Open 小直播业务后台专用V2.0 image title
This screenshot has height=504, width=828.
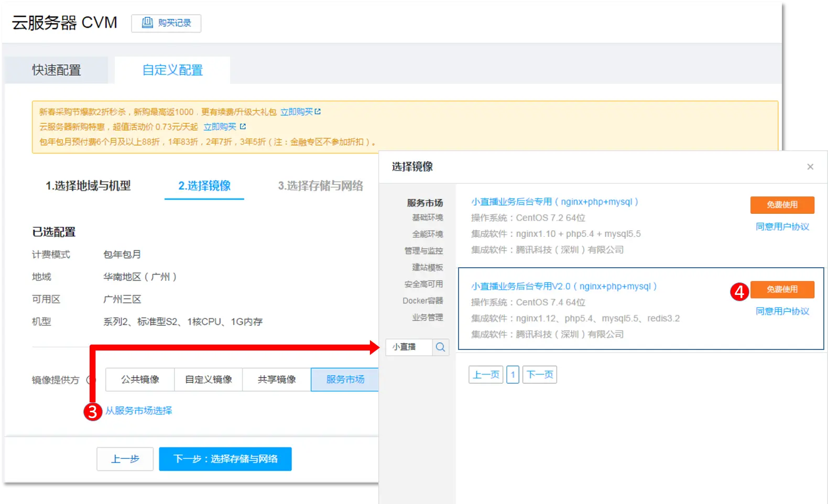pos(564,286)
